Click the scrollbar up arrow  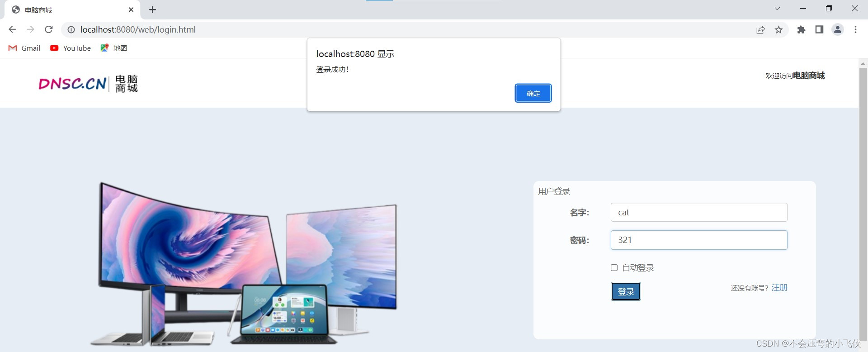coord(863,63)
